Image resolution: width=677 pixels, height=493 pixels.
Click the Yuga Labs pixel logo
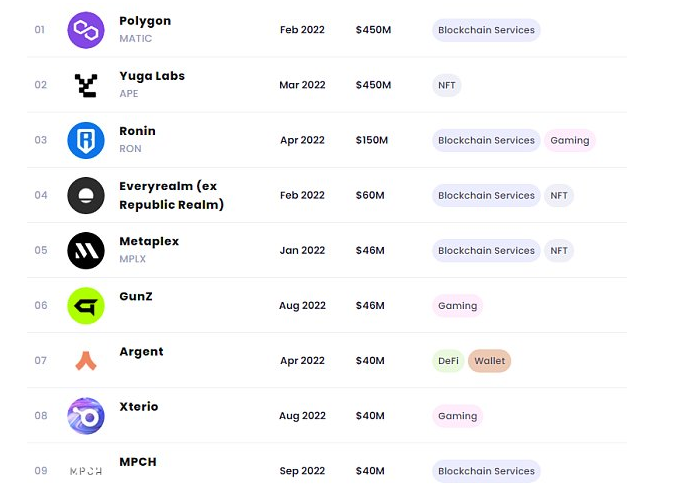(85, 85)
